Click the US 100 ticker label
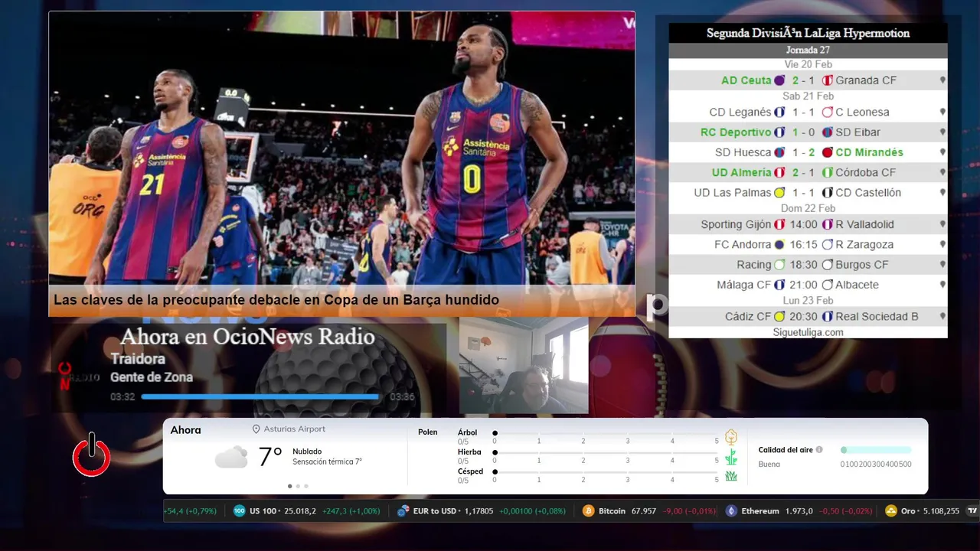The width and height of the screenshot is (980, 551). point(263,511)
